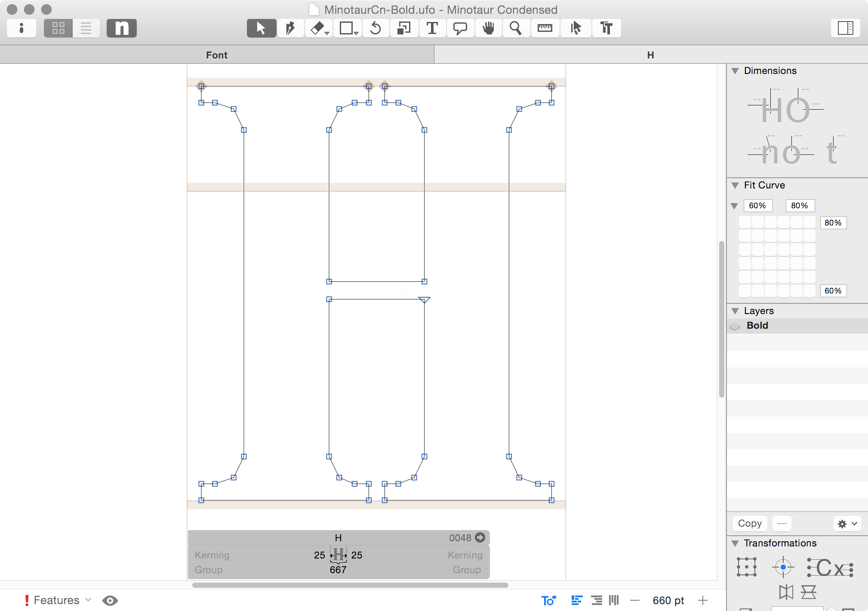Flip horizontally using the mirror icon
The image size is (868, 611).
pyautogui.click(x=786, y=592)
